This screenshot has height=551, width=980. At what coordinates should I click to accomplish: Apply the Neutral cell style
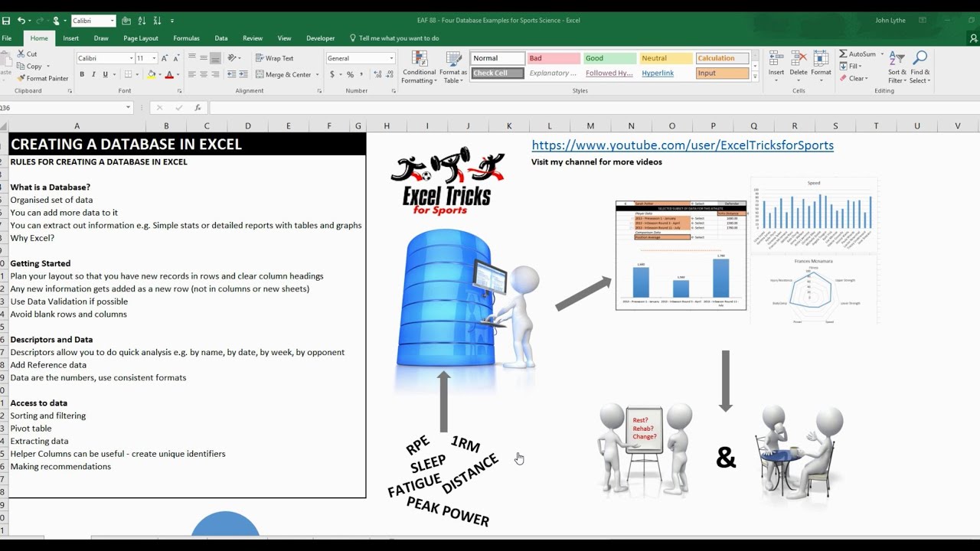[x=666, y=58]
